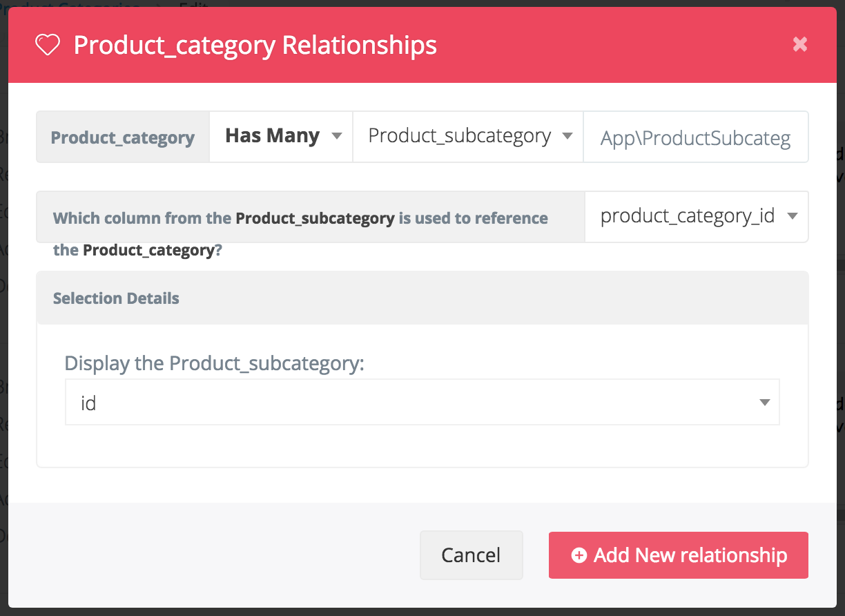Click the dropdown arrow beside Product_subcategory
845x616 pixels.
tap(568, 136)
